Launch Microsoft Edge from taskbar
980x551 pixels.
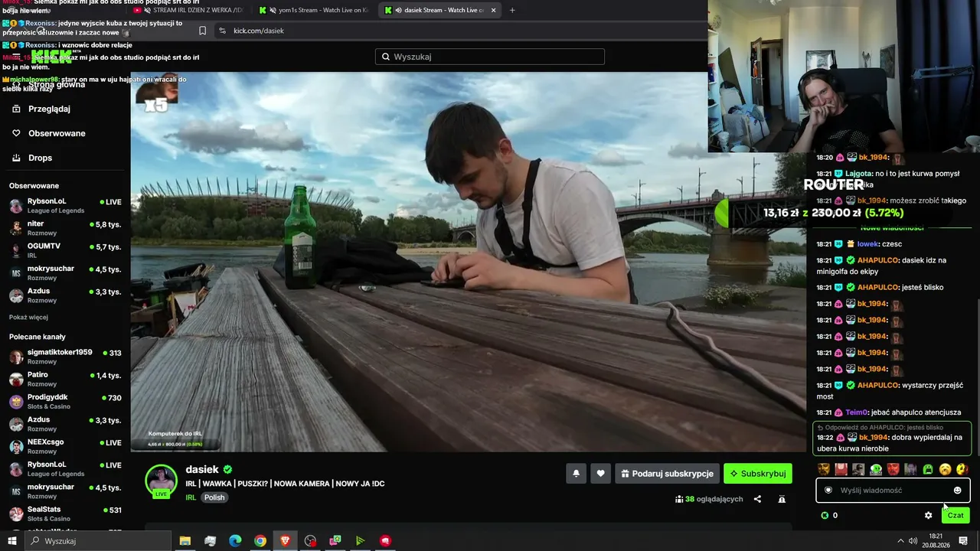click(x=235, y=541)
